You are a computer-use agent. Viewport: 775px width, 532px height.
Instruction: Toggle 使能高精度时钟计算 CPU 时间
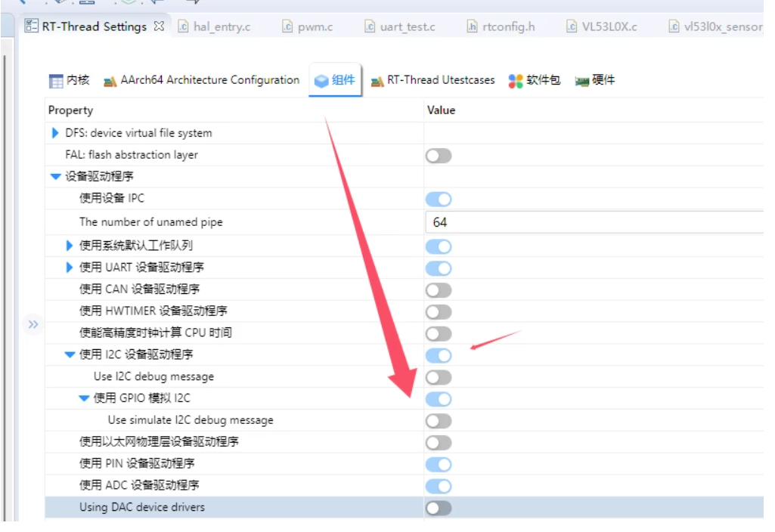(x=439, y=333)
